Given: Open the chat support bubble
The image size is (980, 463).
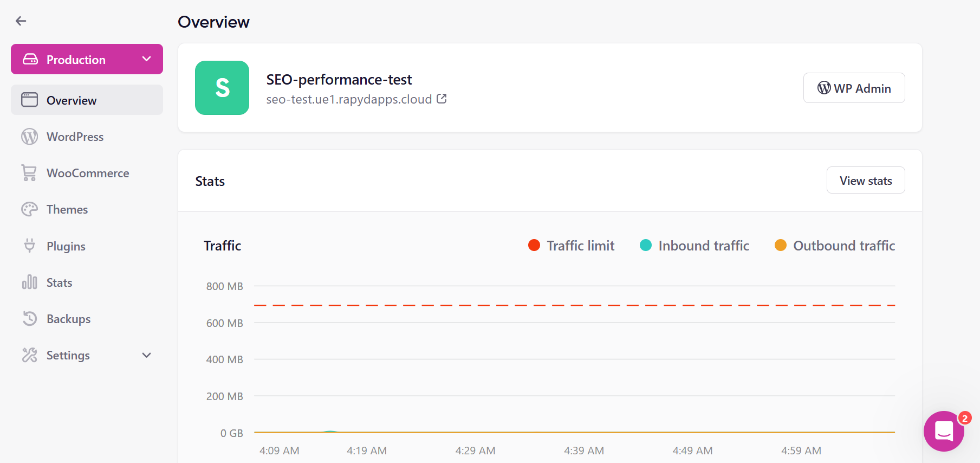Looking at the screenshot, I should 944,431.
